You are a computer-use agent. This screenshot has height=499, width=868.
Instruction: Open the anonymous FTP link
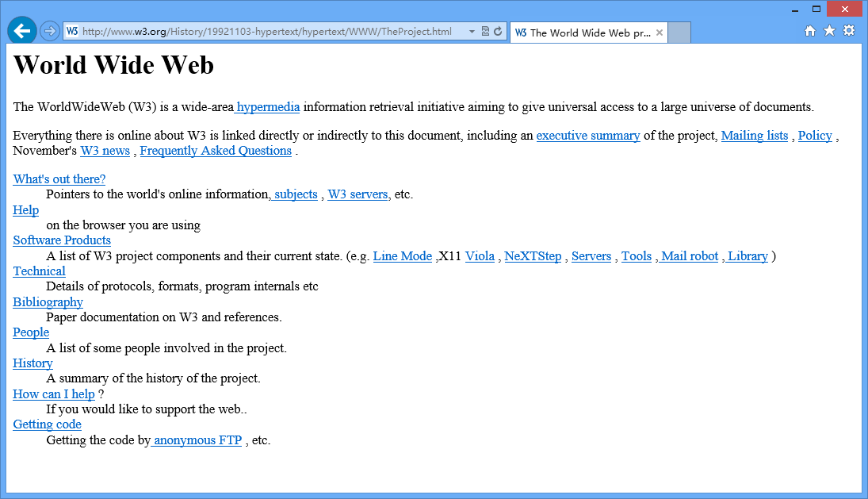point(197,440)
